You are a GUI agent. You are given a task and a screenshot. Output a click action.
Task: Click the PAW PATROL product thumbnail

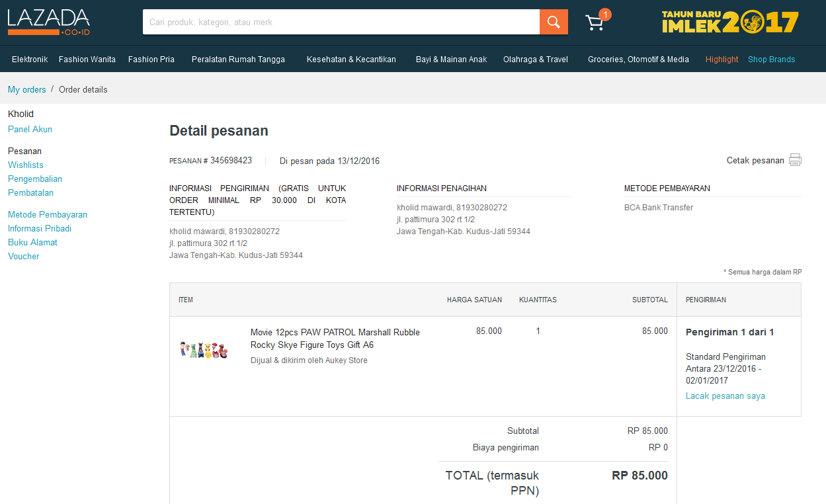pyautogui.click(x=204, y=349)
